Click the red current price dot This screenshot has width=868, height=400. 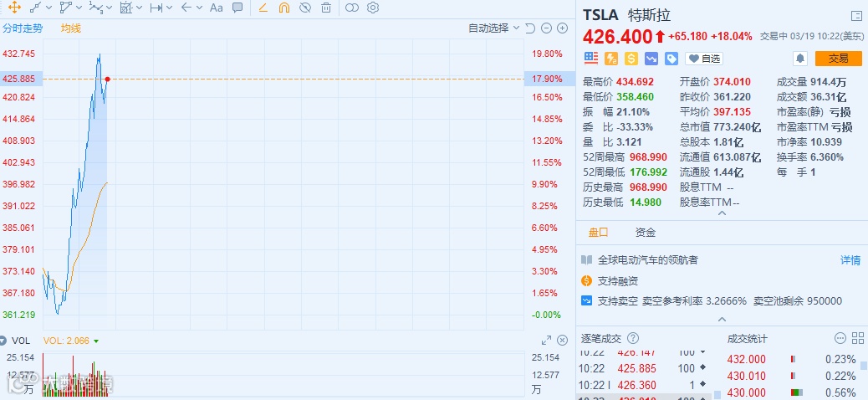pyautogui.click(x=107, y=79)
